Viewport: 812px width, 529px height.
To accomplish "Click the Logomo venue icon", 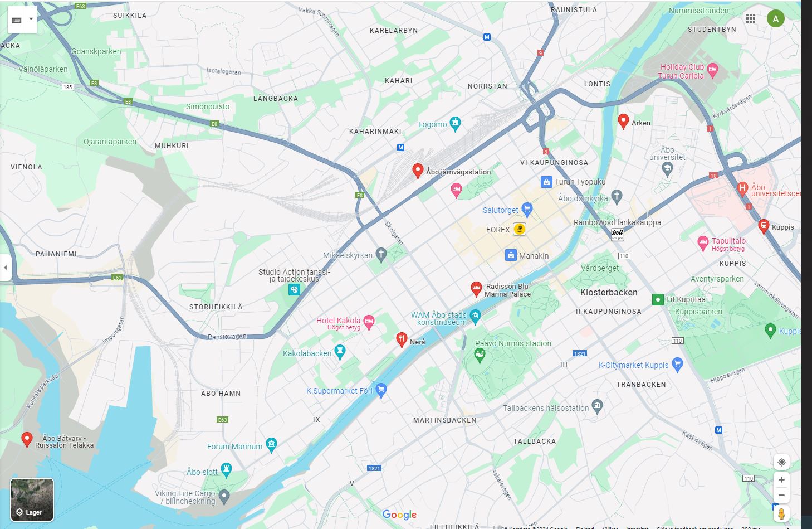I will pos(455,123).
